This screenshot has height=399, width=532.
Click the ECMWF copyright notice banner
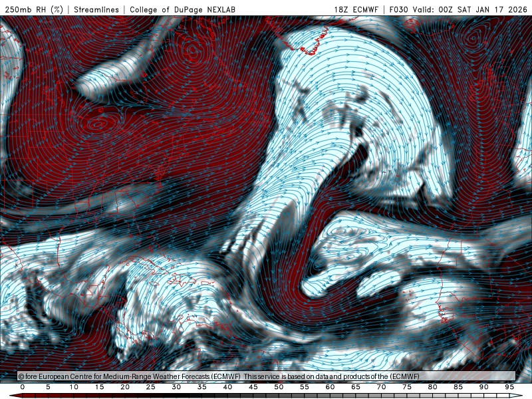click(x=267, y=376)
